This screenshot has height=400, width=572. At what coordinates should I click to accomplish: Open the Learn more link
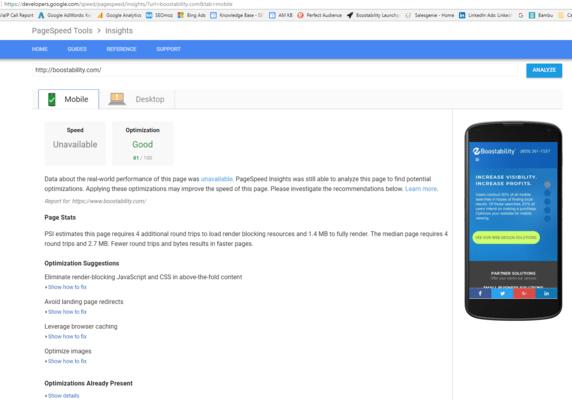click(x=421, y=189)
